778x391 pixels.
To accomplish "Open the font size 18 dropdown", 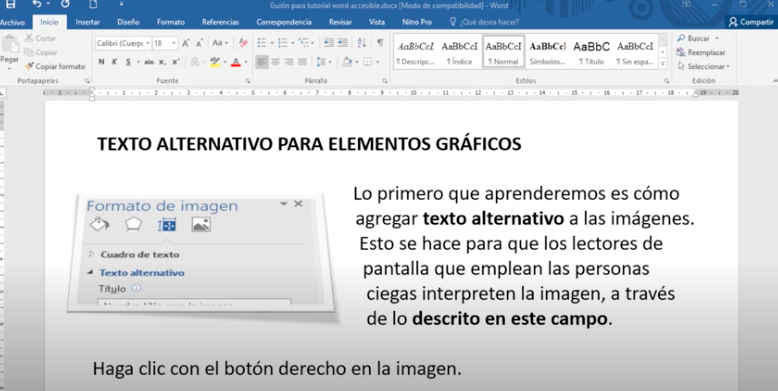I will 174,43.
